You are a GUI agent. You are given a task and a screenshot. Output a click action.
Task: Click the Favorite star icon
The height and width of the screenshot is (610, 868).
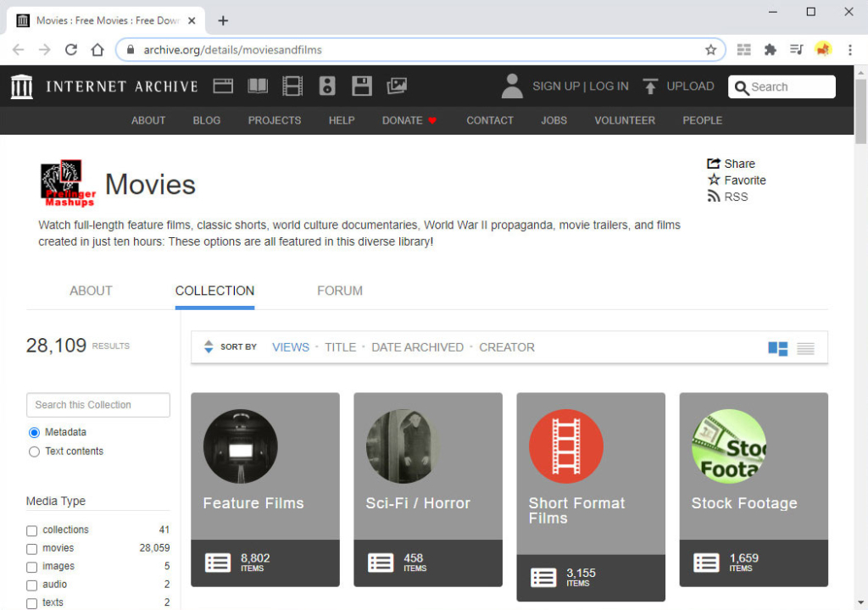pyautogui.click(x=714, y=180)
